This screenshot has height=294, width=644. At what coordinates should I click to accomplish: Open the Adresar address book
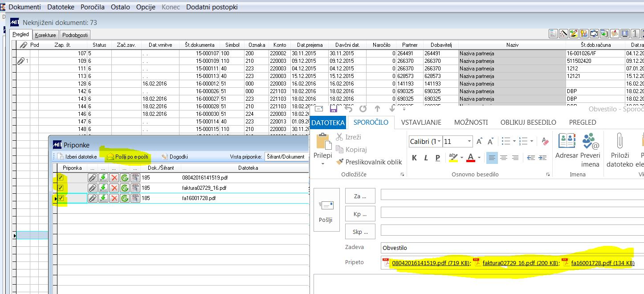(x=567, y=142)
